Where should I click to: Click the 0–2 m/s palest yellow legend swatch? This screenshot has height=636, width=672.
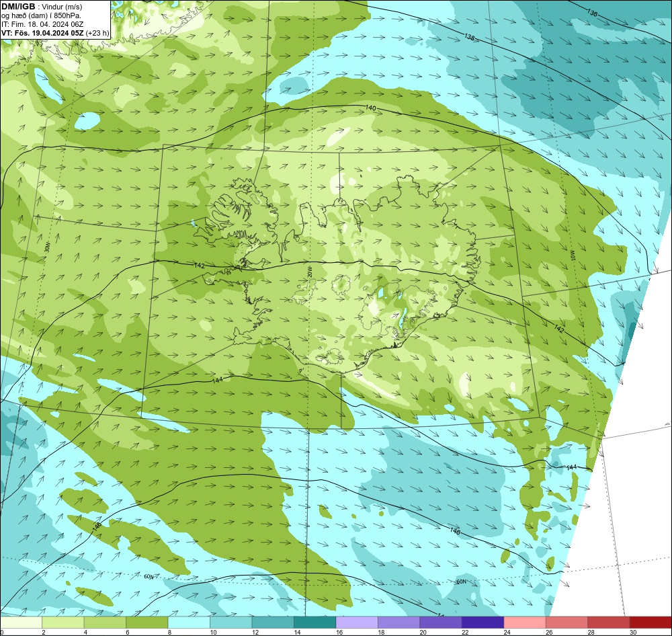pyautogui.click(x=21, y=623)
